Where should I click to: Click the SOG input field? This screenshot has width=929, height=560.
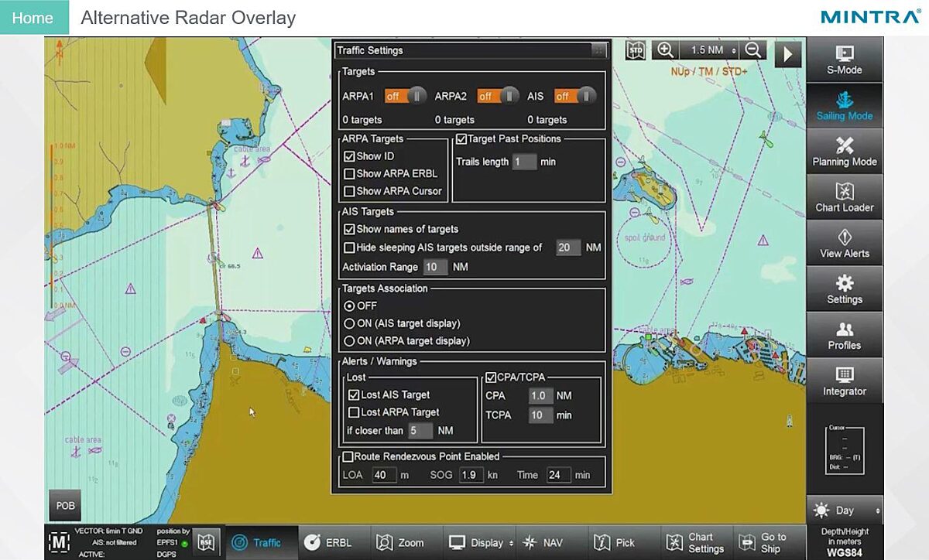pos(471,475)
